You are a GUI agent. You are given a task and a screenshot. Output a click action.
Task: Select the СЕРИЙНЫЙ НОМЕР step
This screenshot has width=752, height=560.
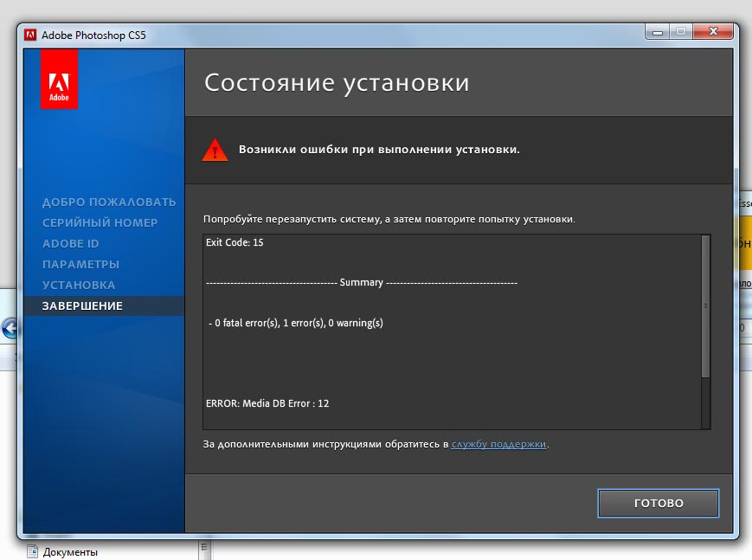(100, 222)
